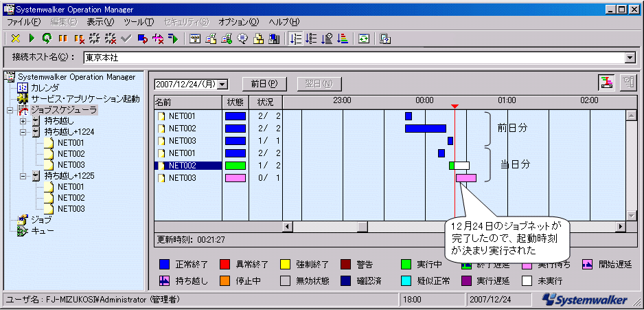Collapse the ジョブスケジューラ tree node
Image resolution: width=644 pixels, height=310 pixels.
click(10, 110)
